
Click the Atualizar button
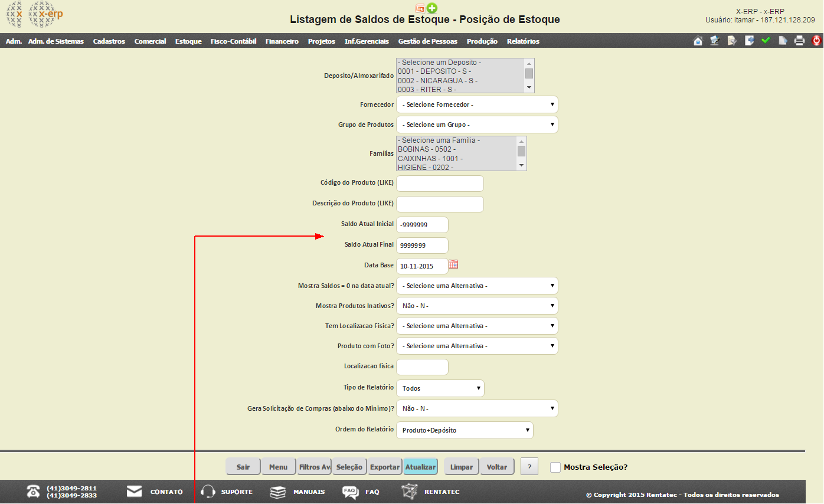pyautogui.click(x=420, y=467)
